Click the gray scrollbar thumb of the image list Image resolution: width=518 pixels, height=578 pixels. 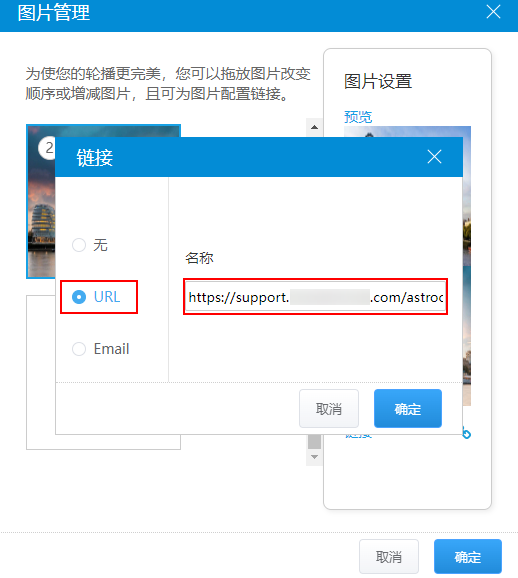314,442
